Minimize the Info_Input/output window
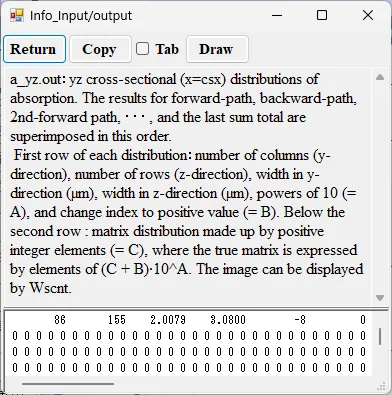This screenshot has height=395, width=392. [x=277, y=15]
